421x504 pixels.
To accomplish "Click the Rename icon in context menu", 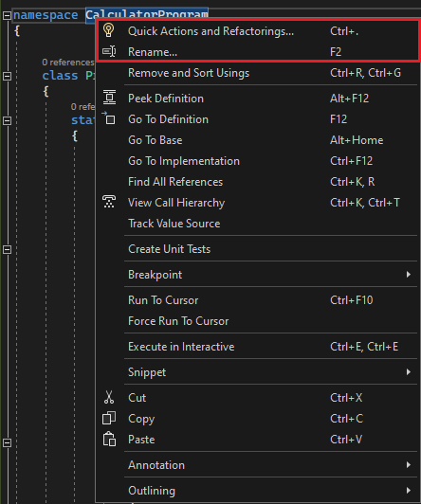I will [109, 51].
